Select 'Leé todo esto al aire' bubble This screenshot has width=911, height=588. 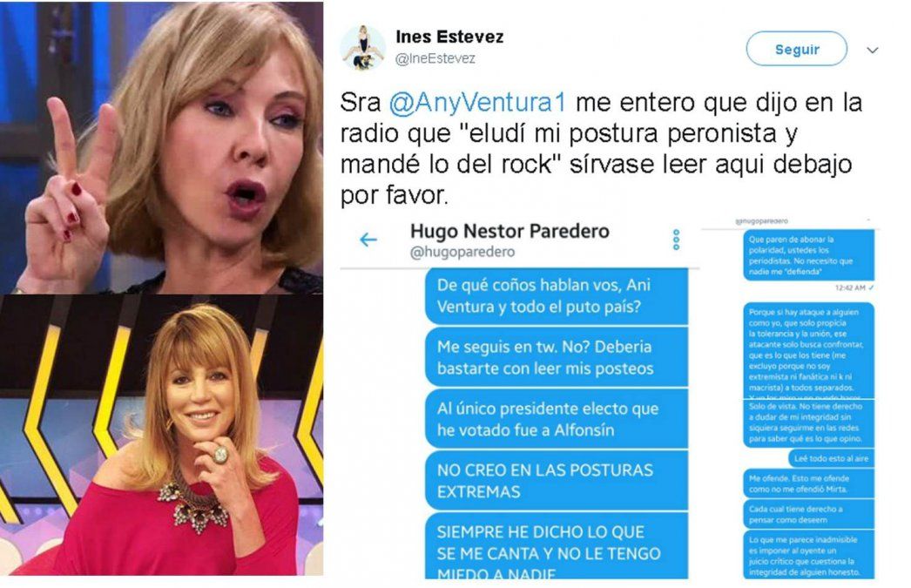pyautogui.click(x=831, y=458)
